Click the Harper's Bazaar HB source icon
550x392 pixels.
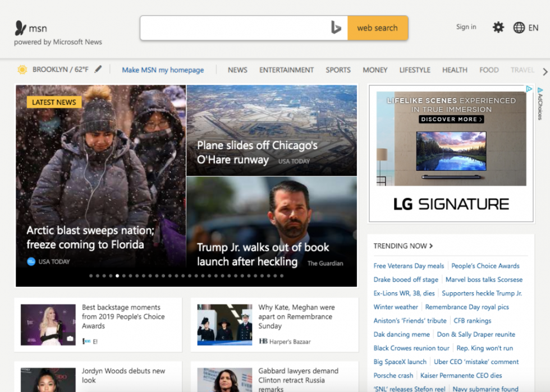[x=263, y=341]
